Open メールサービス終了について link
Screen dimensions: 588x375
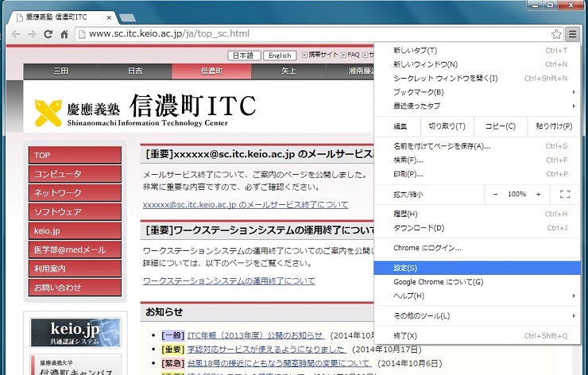tap(246, 205)
